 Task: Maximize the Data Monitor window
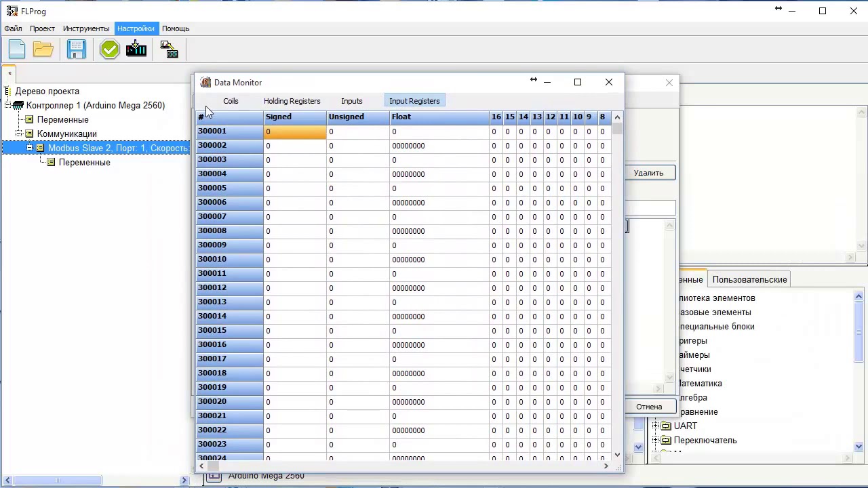tap(578, 82)
